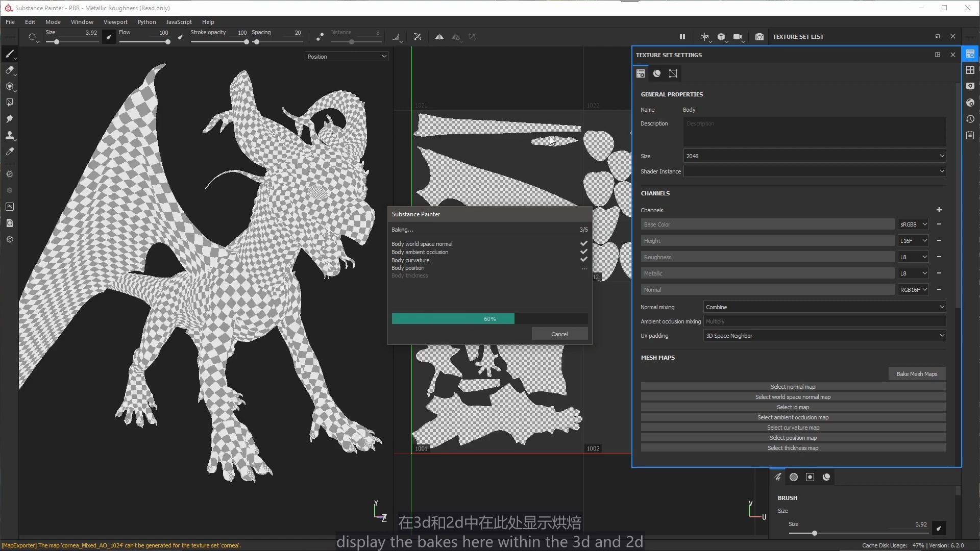The image size is (980, 551).
Task: Click the Bake Mesh Maps button
Action: (x=916, y=373)
